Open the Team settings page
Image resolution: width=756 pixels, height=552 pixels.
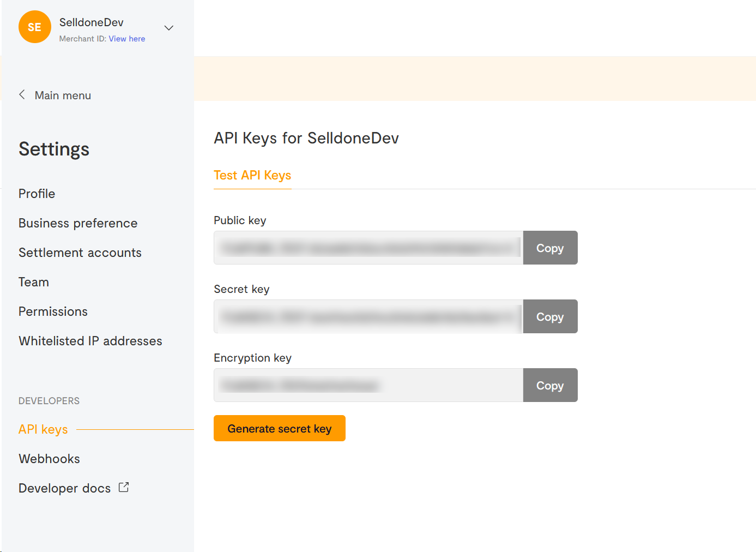point(34,282)
